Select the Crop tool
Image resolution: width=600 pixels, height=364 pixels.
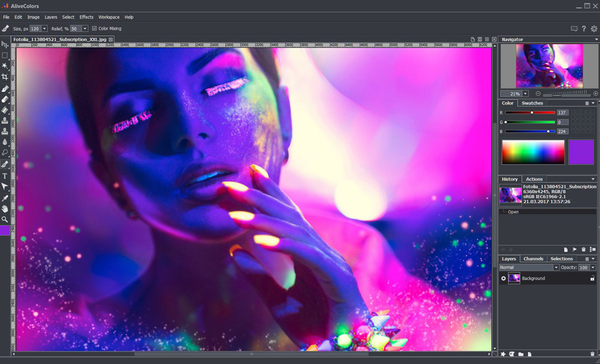[x=5, y=77]
